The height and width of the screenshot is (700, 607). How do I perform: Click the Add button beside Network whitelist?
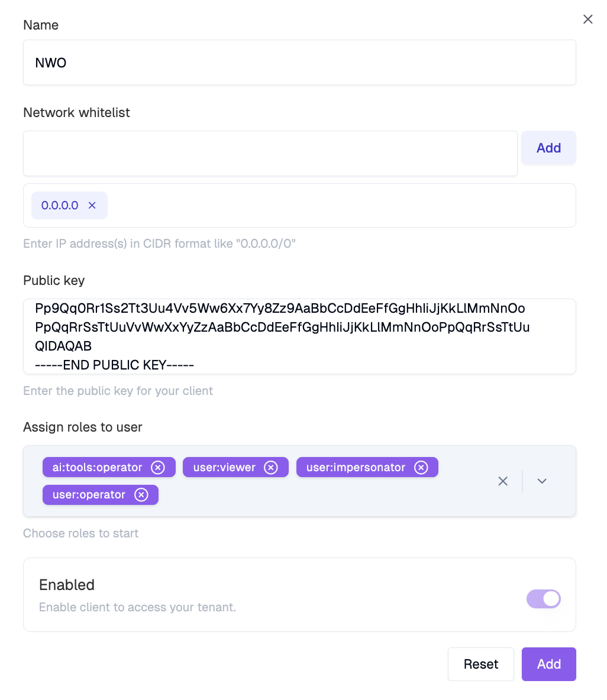pyautogui.click(x=548, y=148)
